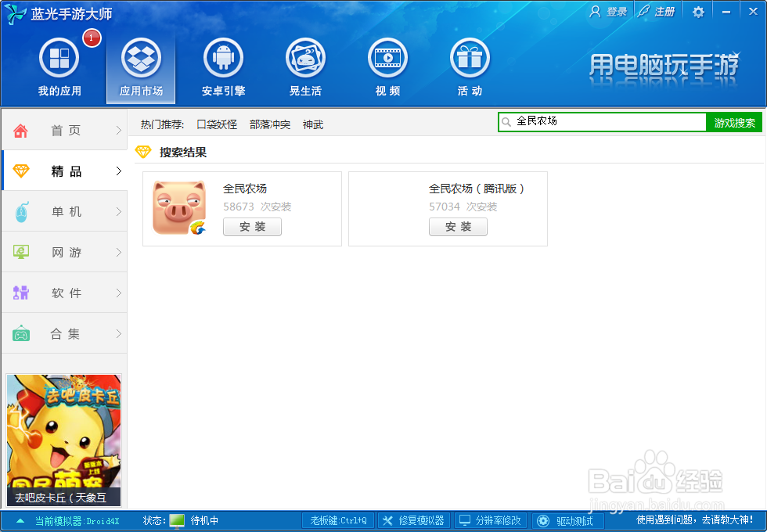
Task: Expand the 首页 chevron
Action: [118, 130]
